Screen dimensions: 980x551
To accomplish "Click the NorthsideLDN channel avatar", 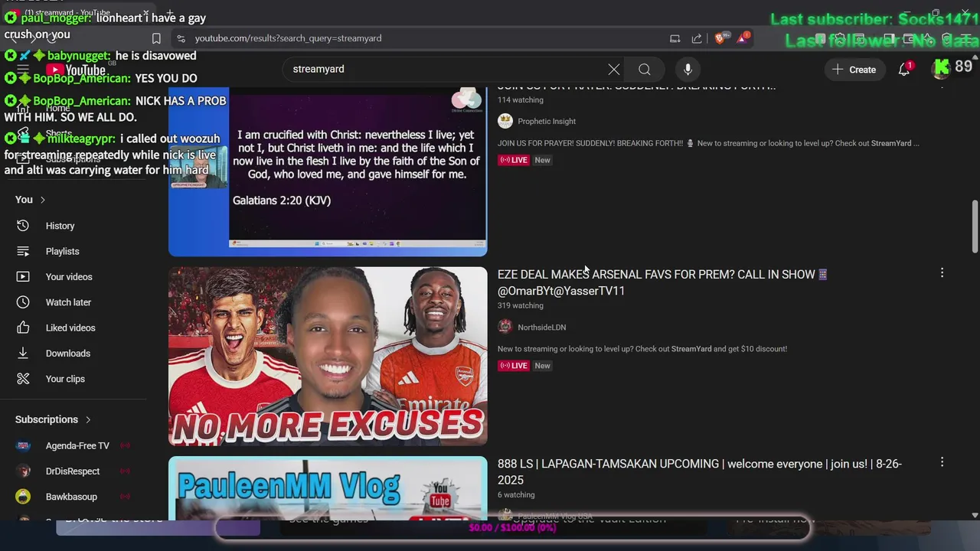I will coord(505,327).
